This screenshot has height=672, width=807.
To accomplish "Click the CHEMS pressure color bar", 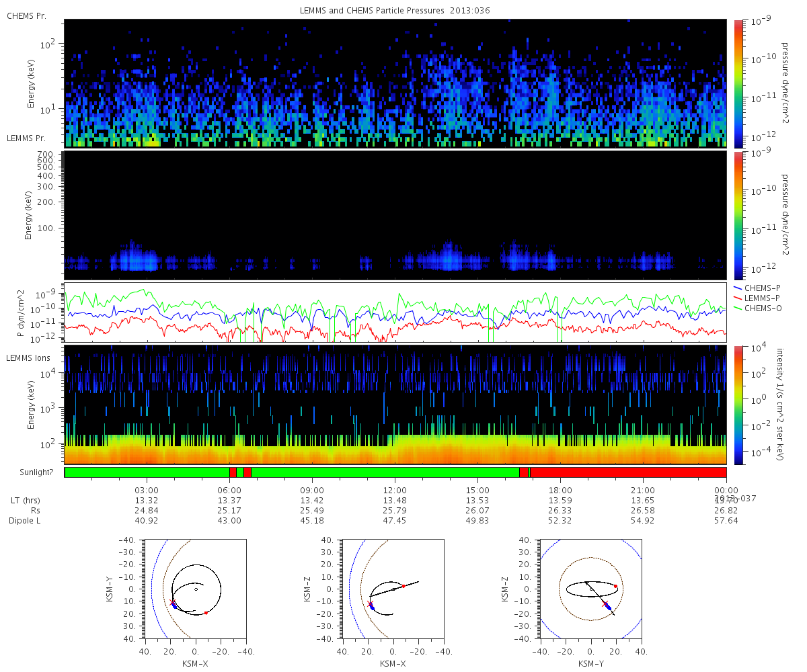I will pyautogui.click(x=738, y=83).
